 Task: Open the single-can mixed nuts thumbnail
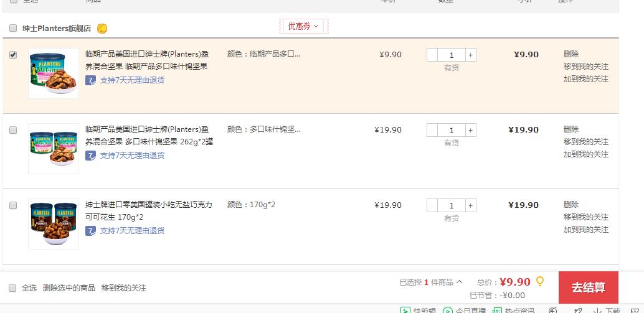(x=54, y=73)
